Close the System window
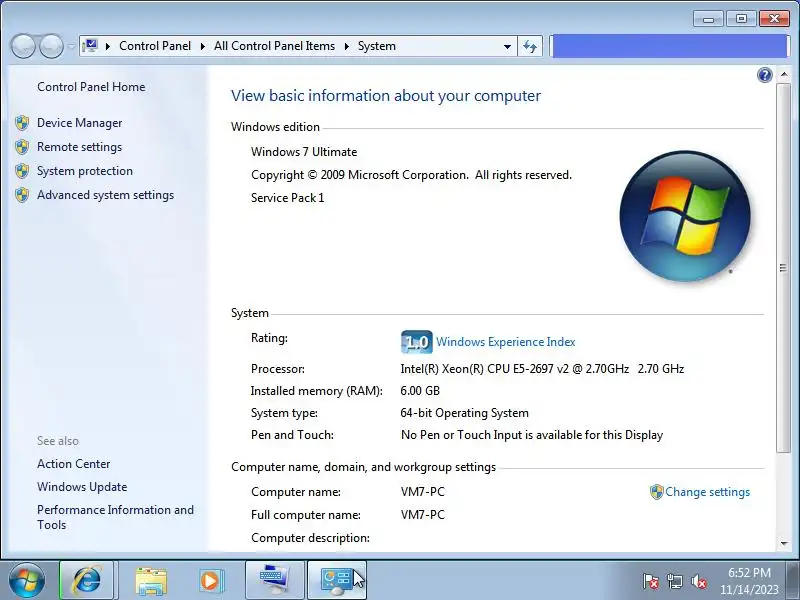This screenshot has height=600, width=800. point(774,19)
